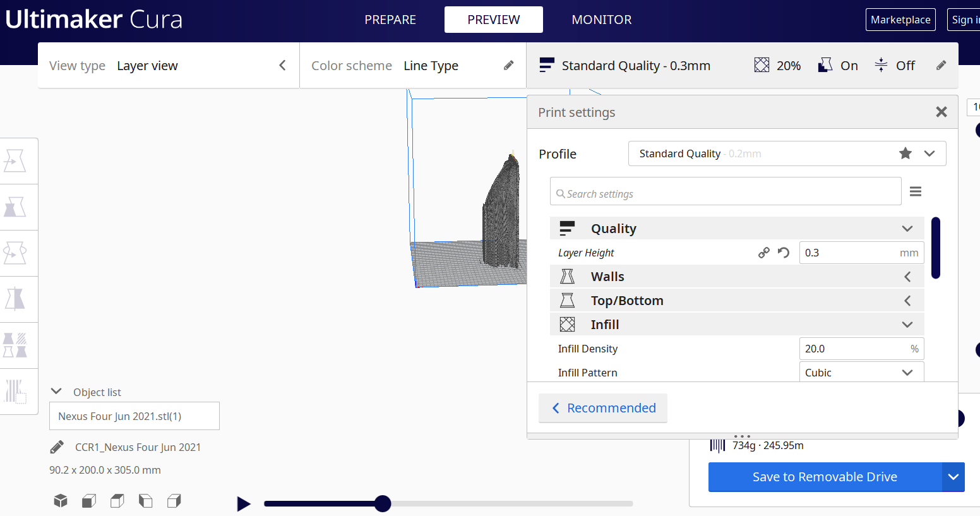
Task: Click the star icon in Profile dropdown
Action: pyautogui.click(x=905, y=153)
